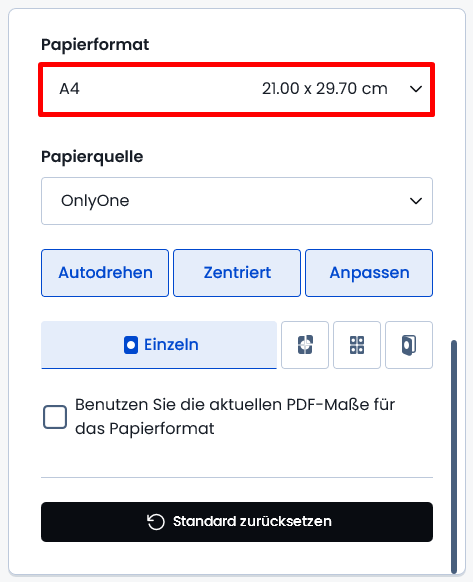This screenshot has height=582, width=473.
Task: Click the 21.00 x 29.70 cm size text
Action: click(324, 89)
